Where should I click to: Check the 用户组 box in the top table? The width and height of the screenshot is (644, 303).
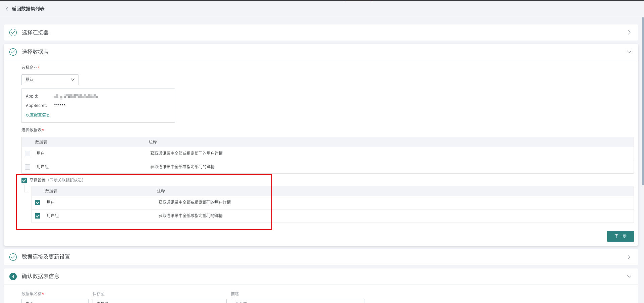28,167
